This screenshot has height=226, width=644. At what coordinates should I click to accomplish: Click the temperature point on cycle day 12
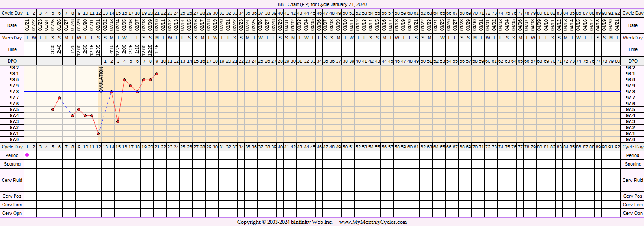pos(98,133)
